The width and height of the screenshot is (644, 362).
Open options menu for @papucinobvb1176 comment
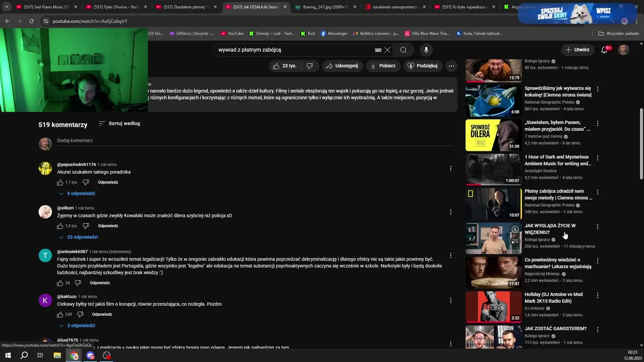[x=451, y=168]
